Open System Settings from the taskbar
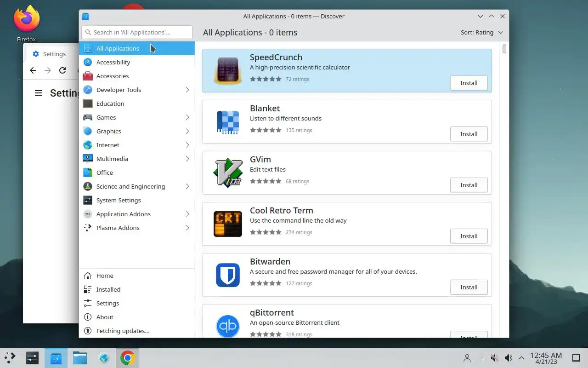588x368 pixels. point(32,358)
